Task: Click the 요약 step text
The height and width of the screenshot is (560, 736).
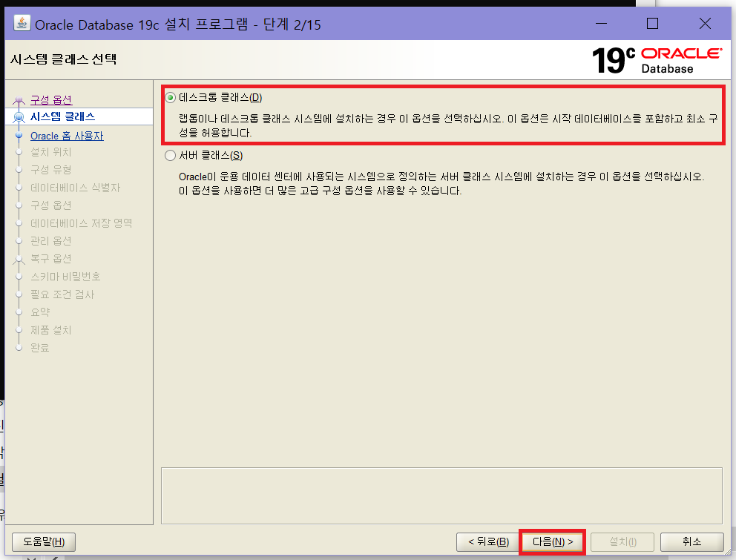Action: (x=40, y=312)
